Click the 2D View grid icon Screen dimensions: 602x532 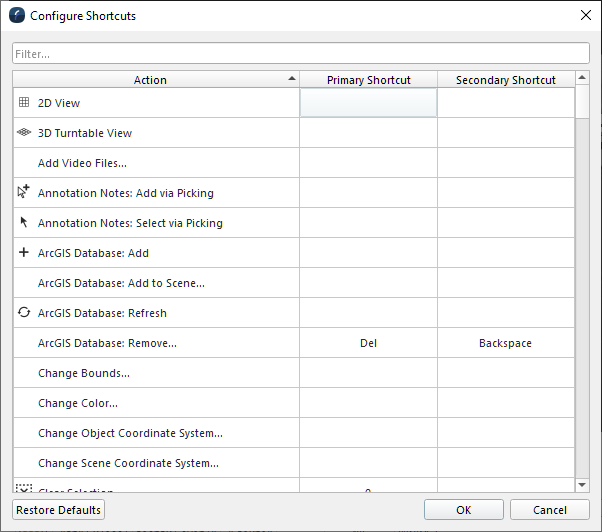(24, 102)
